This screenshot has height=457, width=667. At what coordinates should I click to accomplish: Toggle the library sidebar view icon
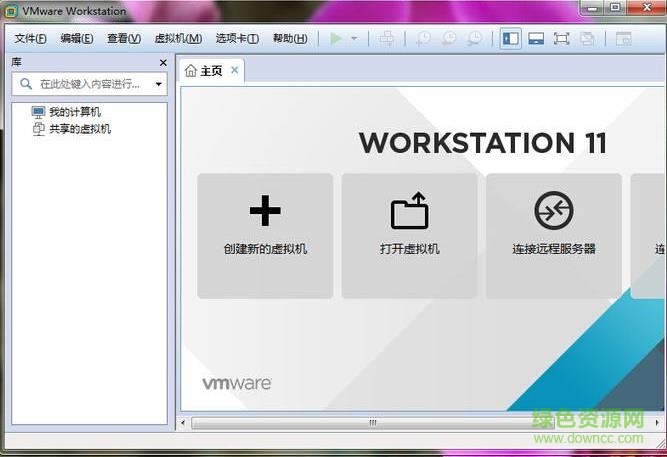[510, 39]
